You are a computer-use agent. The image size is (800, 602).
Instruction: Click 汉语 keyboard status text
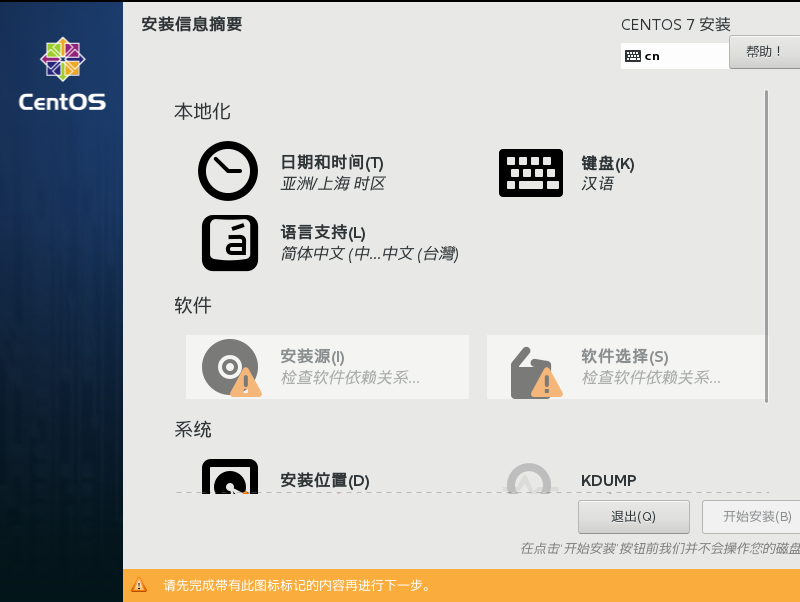click(x=597, y=184)
